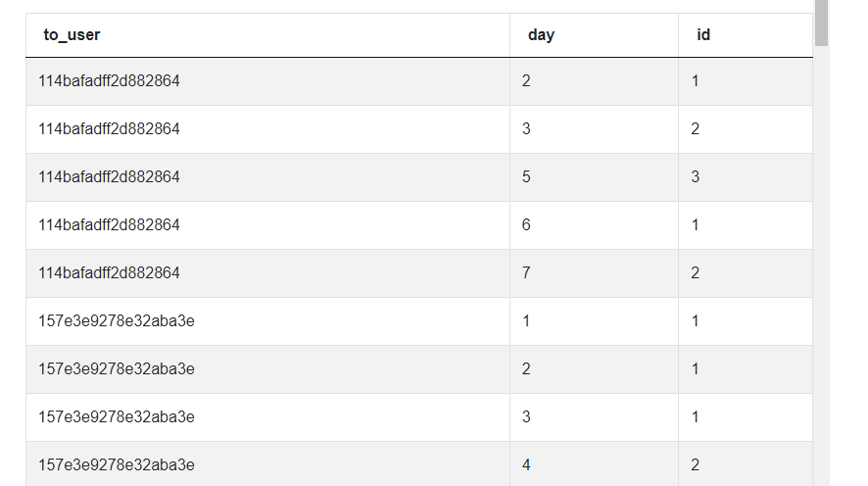868x486 pixels.
Task: Click the day cell with value 1
Action: point(526,321)
